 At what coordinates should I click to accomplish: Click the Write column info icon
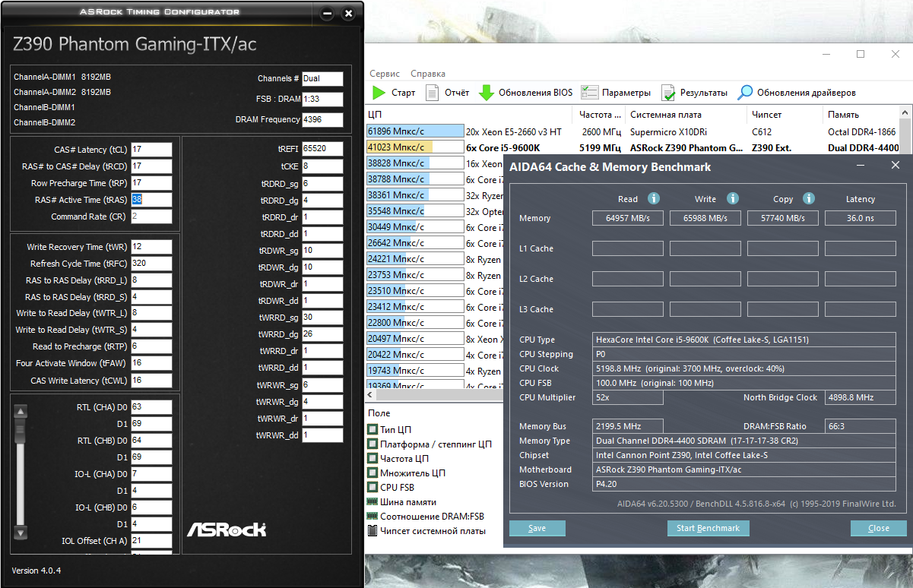(732, 198)
